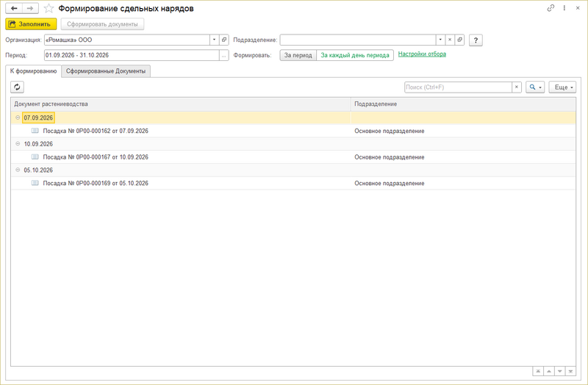
Task: Select the 10.09.2026 group row
Action: pos(293,144)
